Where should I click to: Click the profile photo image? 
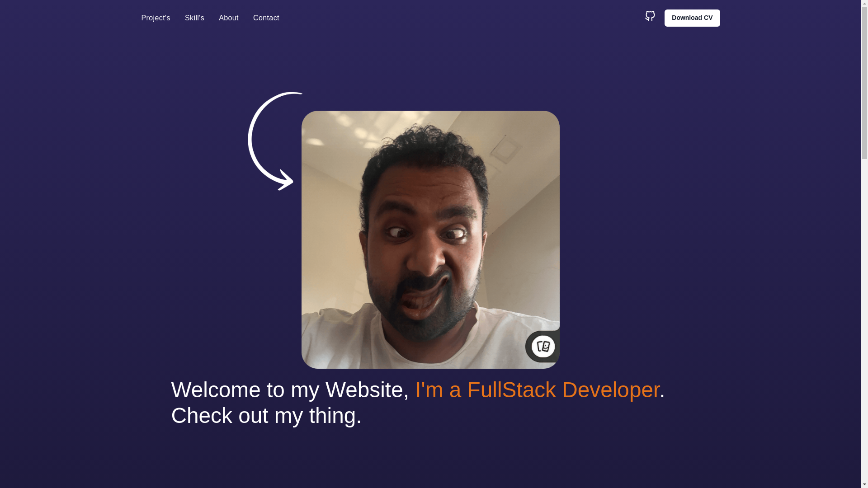coord(430,239)
